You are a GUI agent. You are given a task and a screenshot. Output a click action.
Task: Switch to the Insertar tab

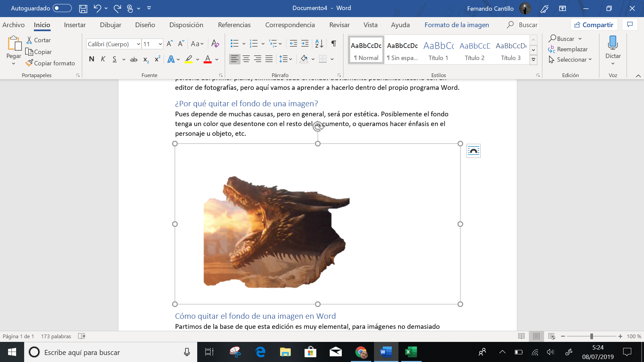[75, 25]
